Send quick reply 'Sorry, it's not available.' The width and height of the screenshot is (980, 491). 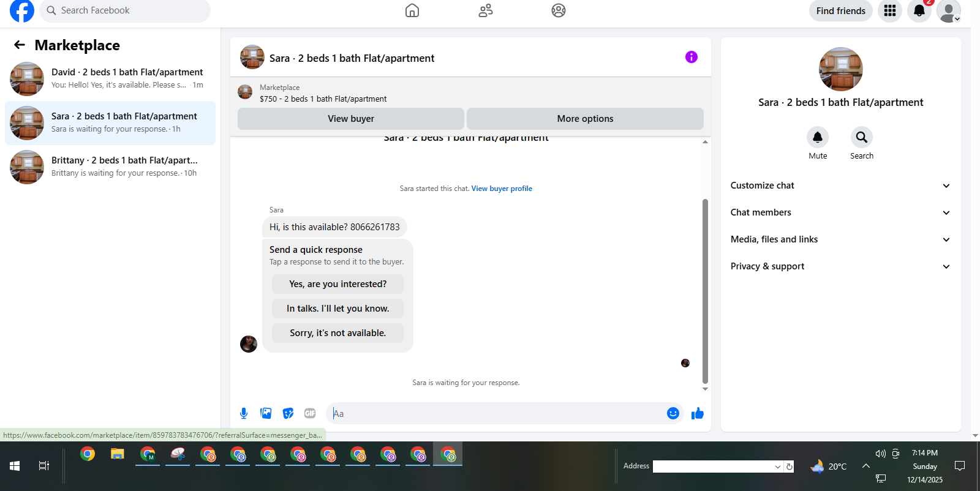pos(337,333)
